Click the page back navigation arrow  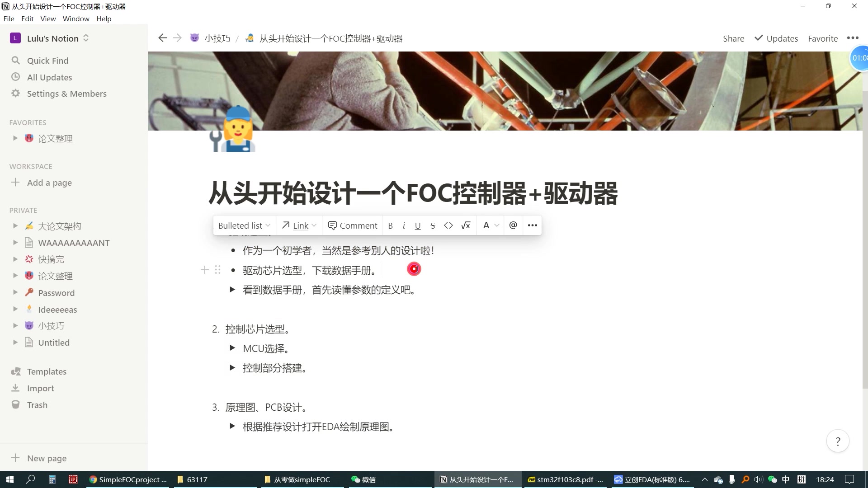coord(163,38)
